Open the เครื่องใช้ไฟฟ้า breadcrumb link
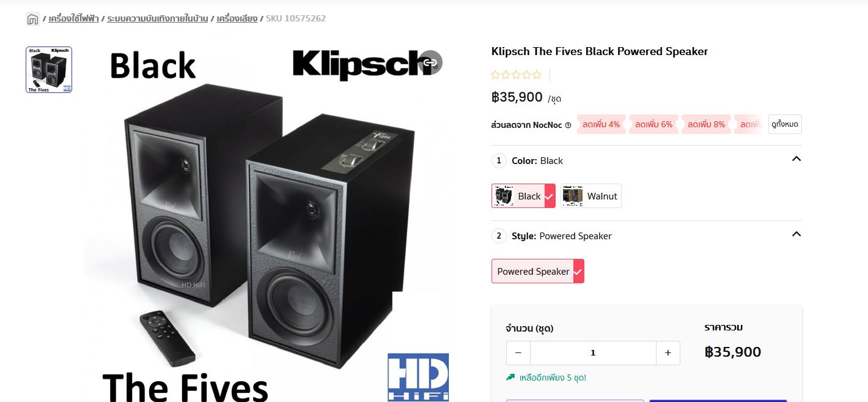Screen dimensions: 868x402 pos(73,19)
